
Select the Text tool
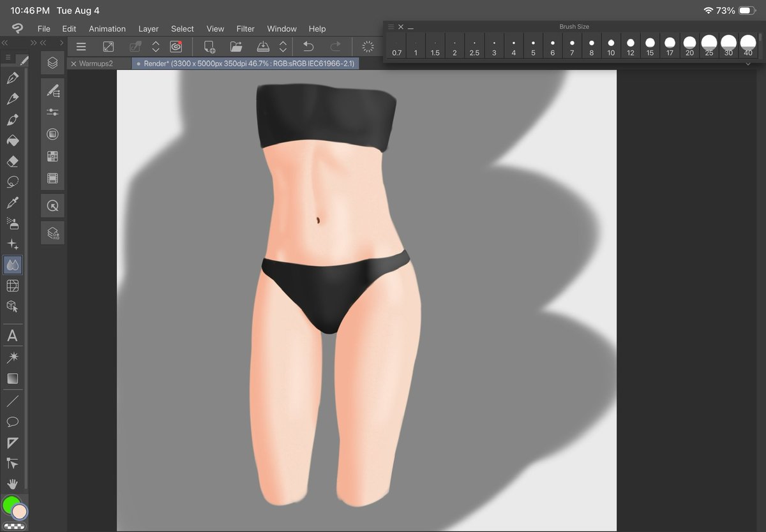(x=12, y=336)
